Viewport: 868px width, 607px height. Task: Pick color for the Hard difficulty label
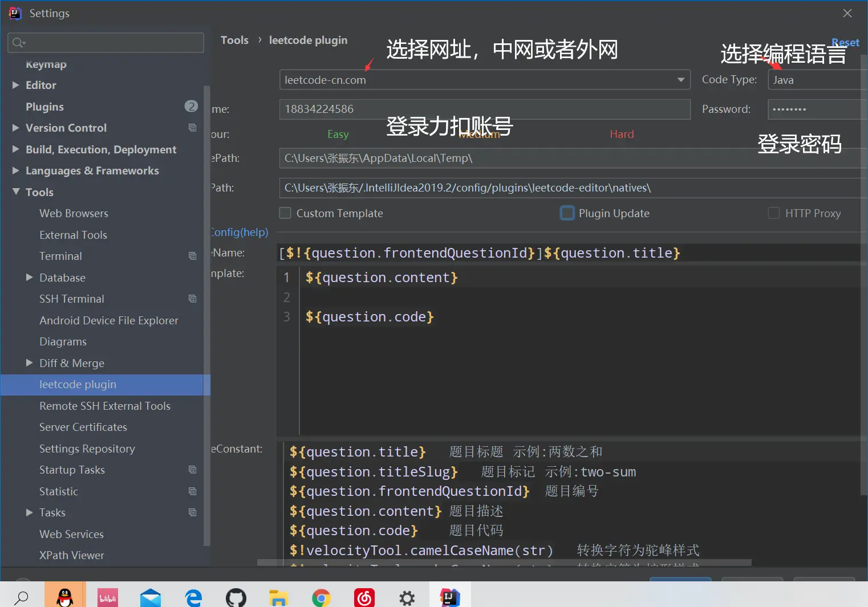pyautogui.click(x=622, y=134)
